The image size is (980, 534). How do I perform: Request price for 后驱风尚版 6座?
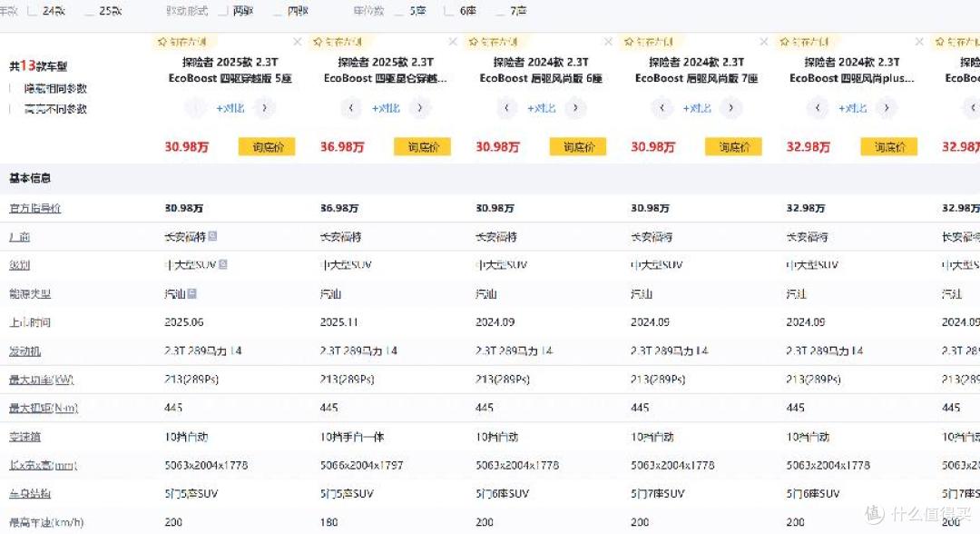(x=578, y=147)
